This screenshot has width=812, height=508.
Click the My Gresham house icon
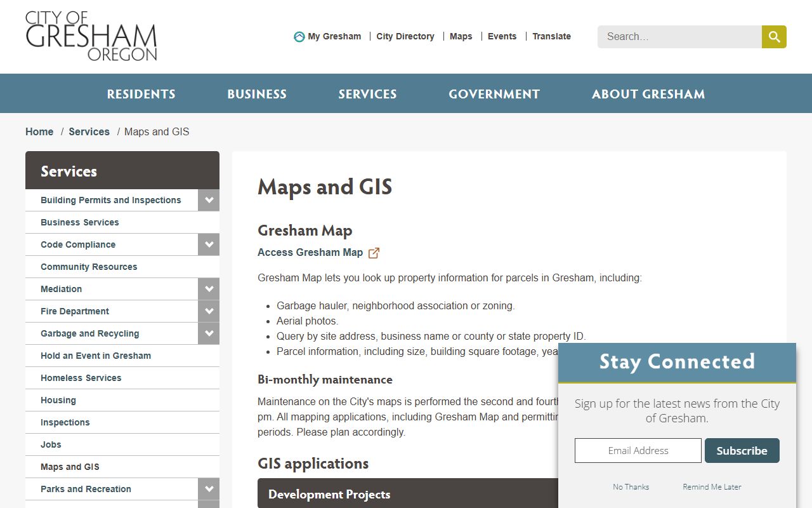click(299, 37)
